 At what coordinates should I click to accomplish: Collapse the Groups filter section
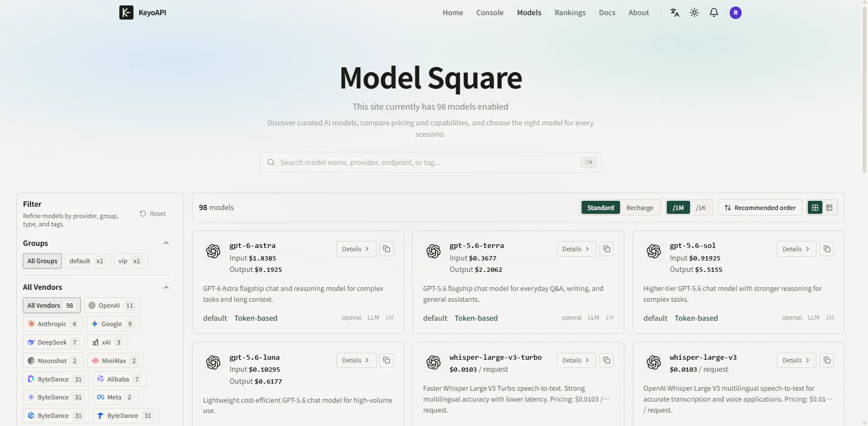click(x=167, y=243)
